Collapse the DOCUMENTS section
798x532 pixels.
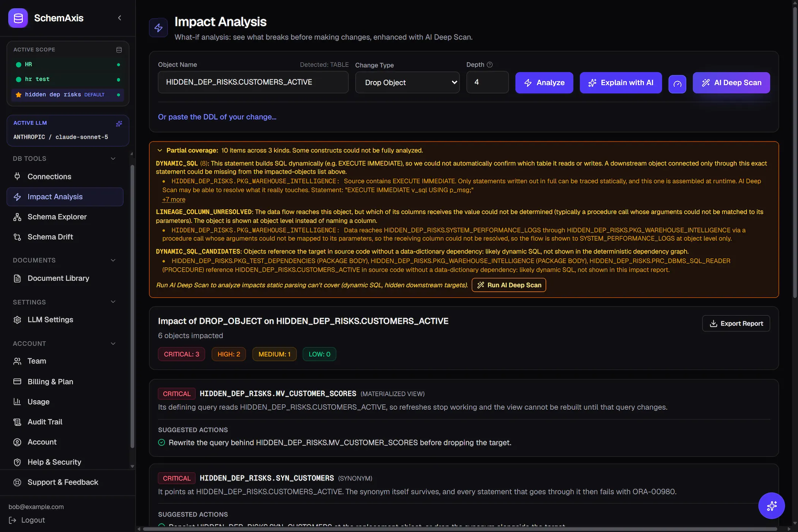pos(113,260)
